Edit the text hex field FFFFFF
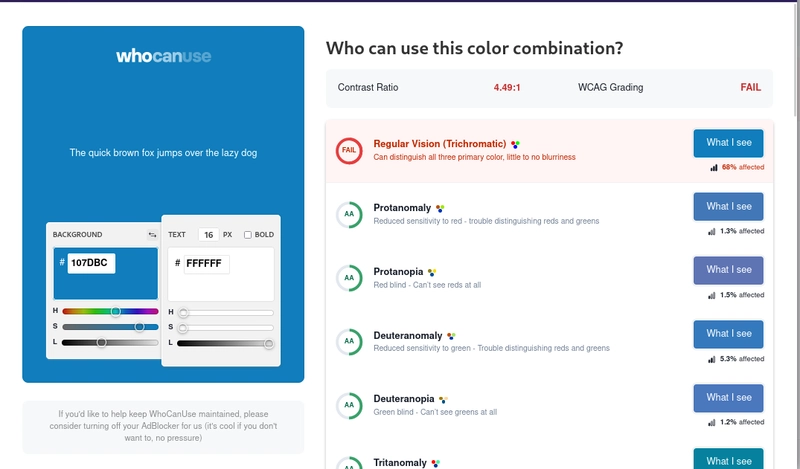This screenshot has height=469, width=800. coord(207,264)
